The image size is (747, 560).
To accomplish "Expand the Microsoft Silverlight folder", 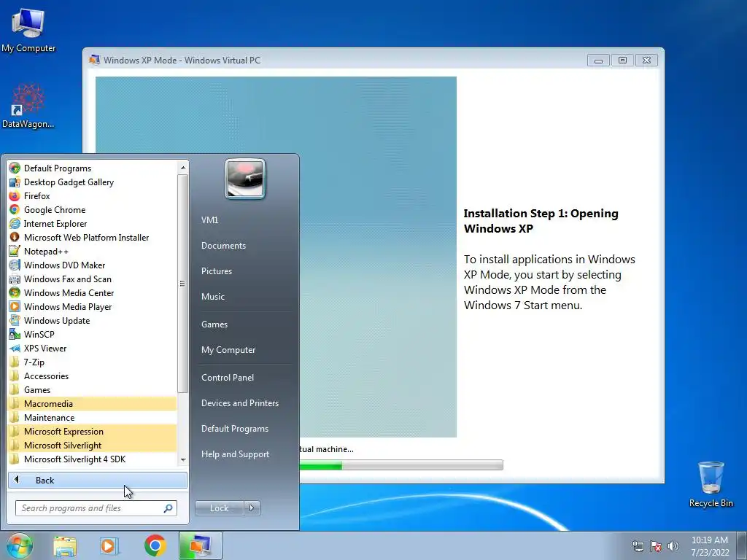I will [x=93, y=445].
